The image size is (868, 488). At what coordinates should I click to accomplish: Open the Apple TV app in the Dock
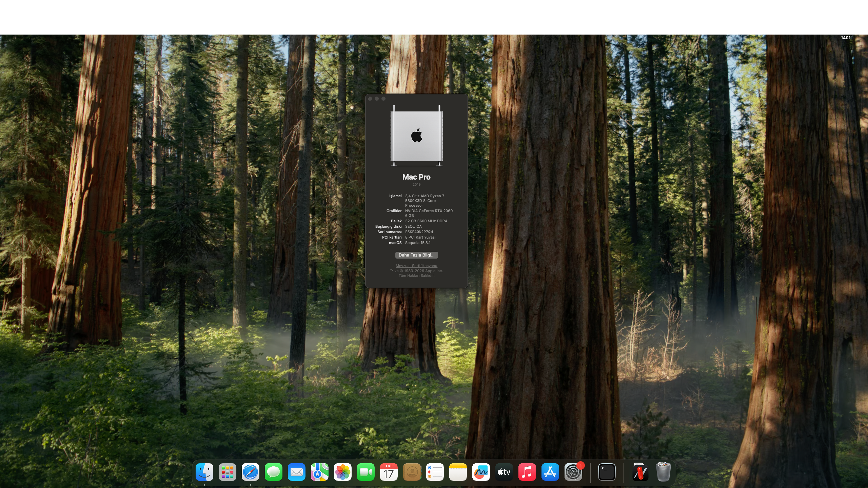pos(504,472)
